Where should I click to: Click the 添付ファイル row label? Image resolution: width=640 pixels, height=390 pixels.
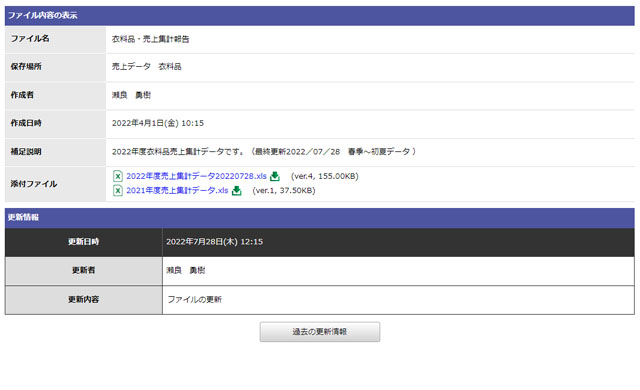pos(34,184)
